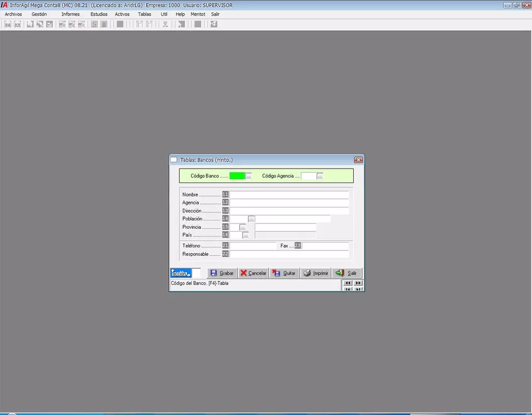The width and height of the screenshot is (532, 415).
Task: Open the Help menu
Action: tap(180, 14)
